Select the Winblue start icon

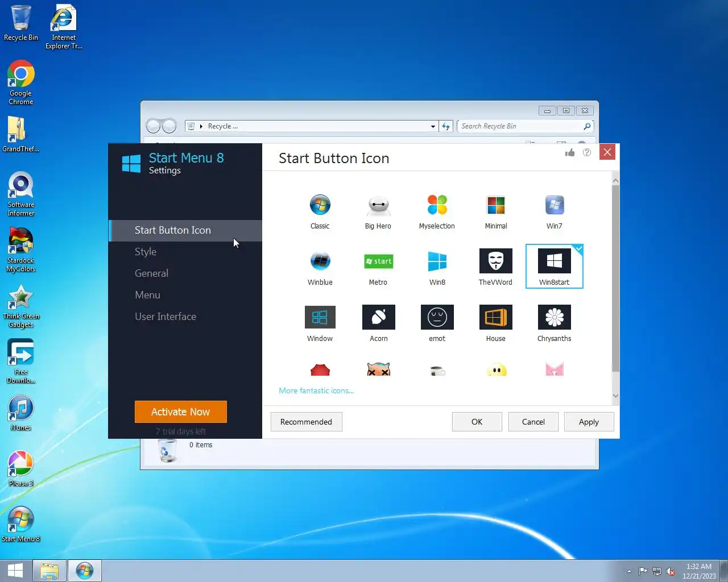click(x=320, y=267)
